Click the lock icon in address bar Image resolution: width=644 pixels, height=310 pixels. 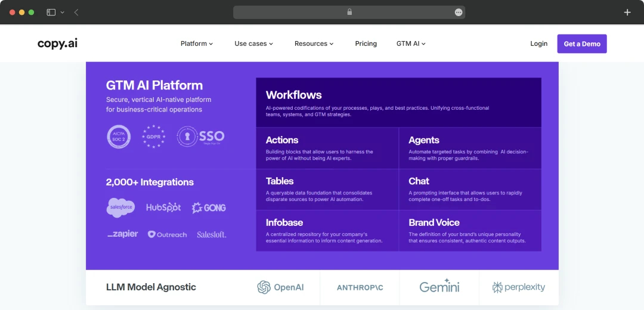pos(349,13)
